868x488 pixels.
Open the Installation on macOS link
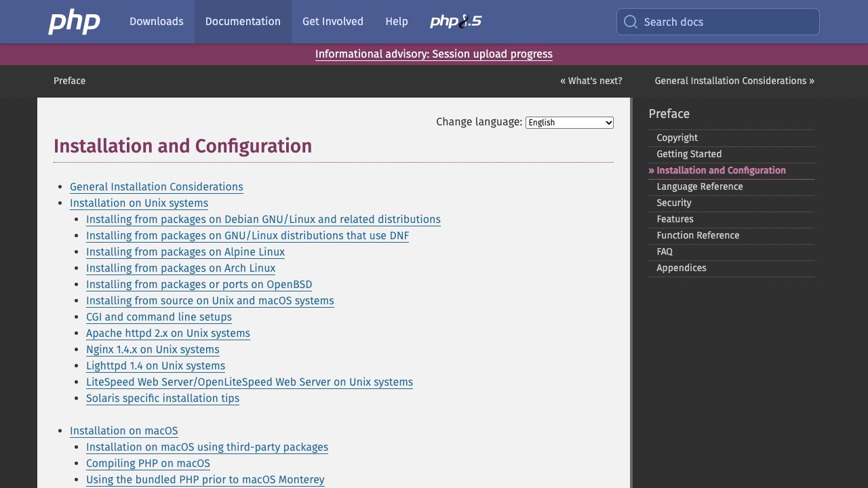(x=124, y=431)
